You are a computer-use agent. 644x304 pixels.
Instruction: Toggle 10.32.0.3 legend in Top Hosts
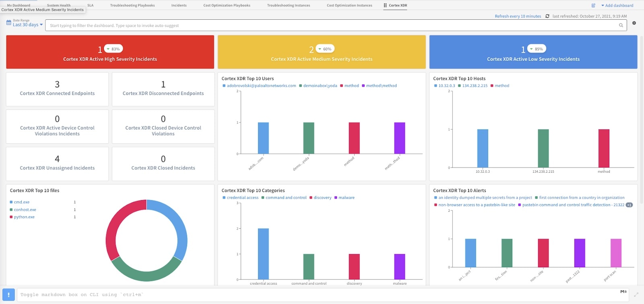point(444,85)
